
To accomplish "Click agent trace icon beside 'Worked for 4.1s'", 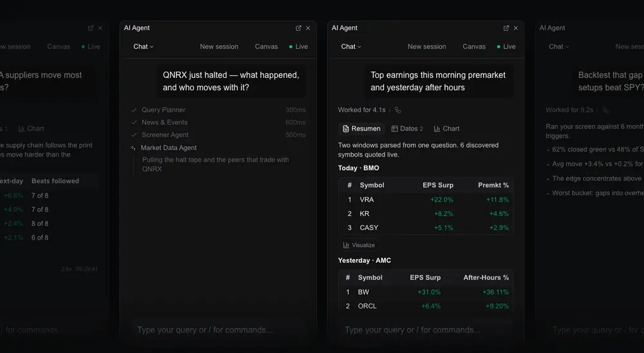I will click(397, 110).
